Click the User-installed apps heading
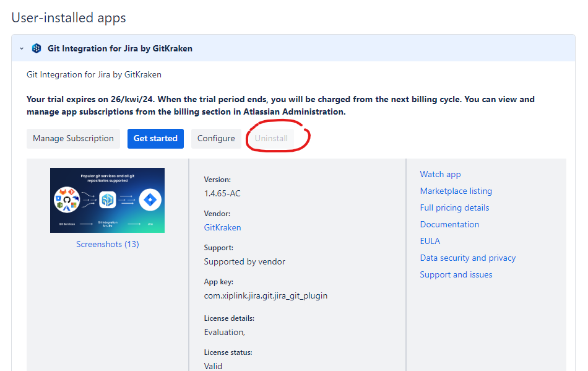The width and height of the screenshot is (588, 371). tap(69, 17)
